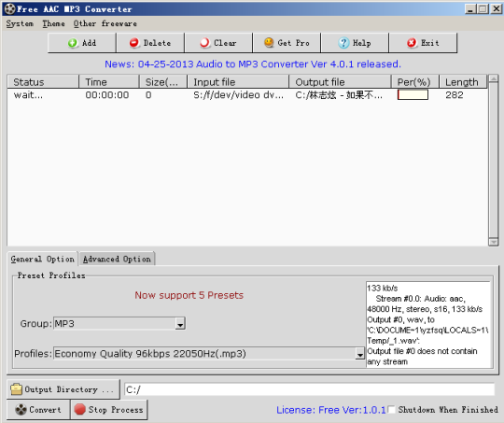
Task: Open the news link about Audio to MP3 Converter
Action: [253, 64]
